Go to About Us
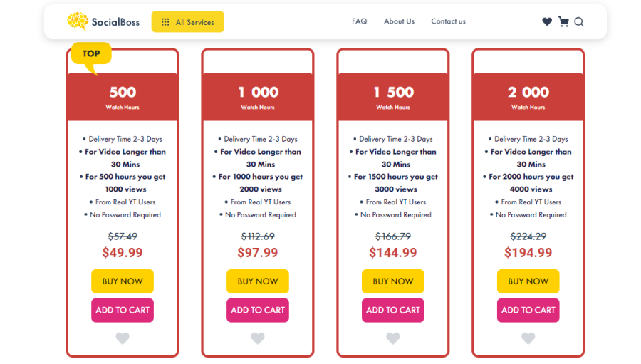The height and width of the screenshot is (364, 641). (399, 21)
